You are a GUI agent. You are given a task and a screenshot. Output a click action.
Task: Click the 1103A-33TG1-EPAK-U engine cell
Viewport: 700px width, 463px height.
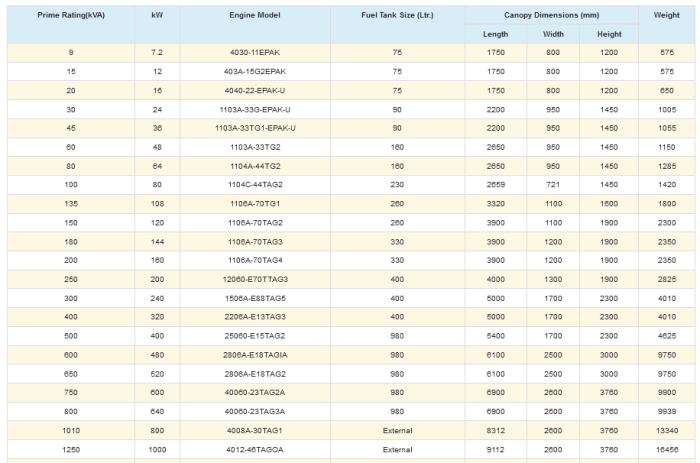point(255,128)
